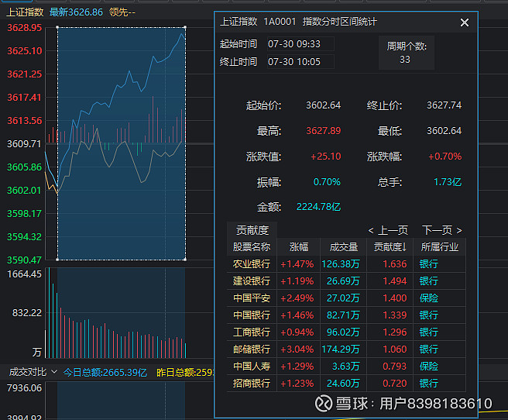The height and width of the screenshot is (420, 508).
Task: Select the 招商银行 row
Action: pyautogui.click(x=346, y=384)
